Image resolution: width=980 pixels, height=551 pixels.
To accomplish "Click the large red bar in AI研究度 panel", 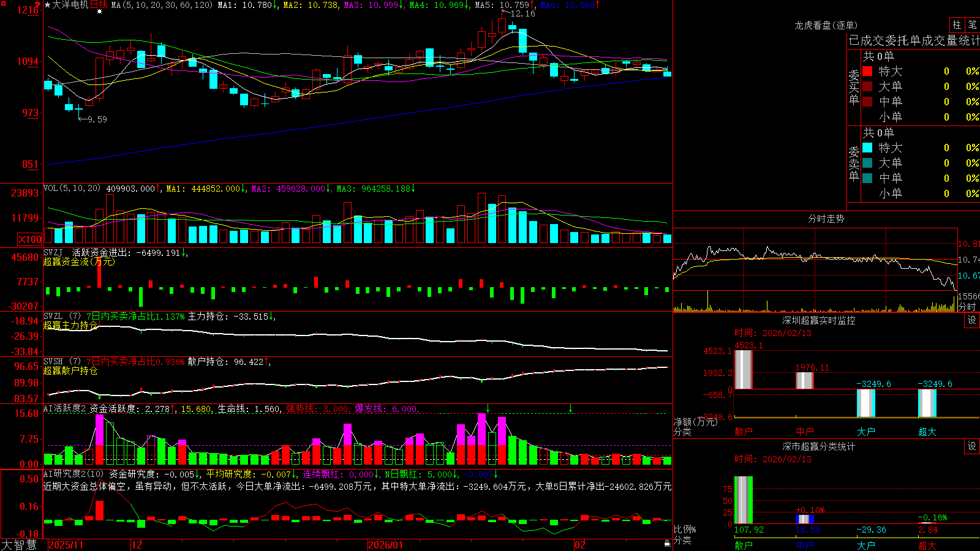I will pos(100,511).
